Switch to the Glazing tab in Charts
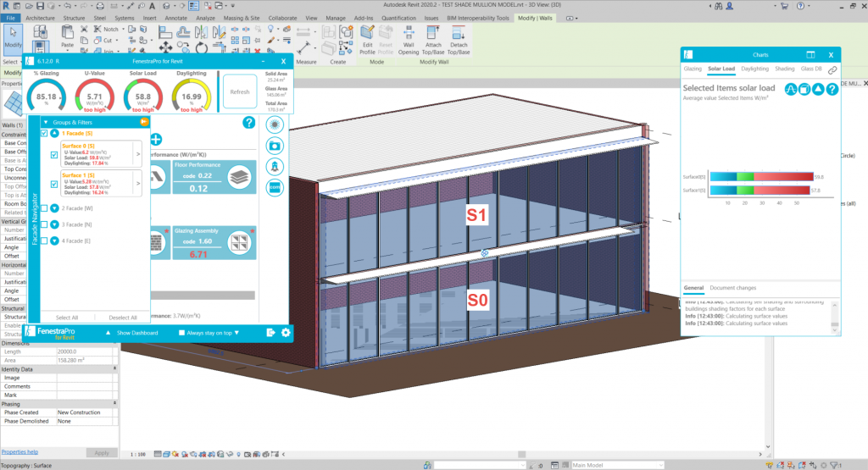 [x=693, y=69]
